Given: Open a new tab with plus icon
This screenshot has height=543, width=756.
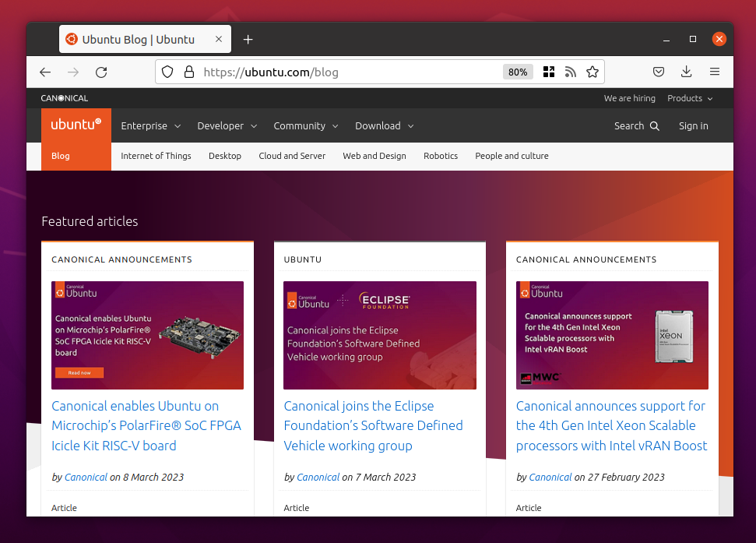Looking at the screenshot, I should tap(248, 40).
